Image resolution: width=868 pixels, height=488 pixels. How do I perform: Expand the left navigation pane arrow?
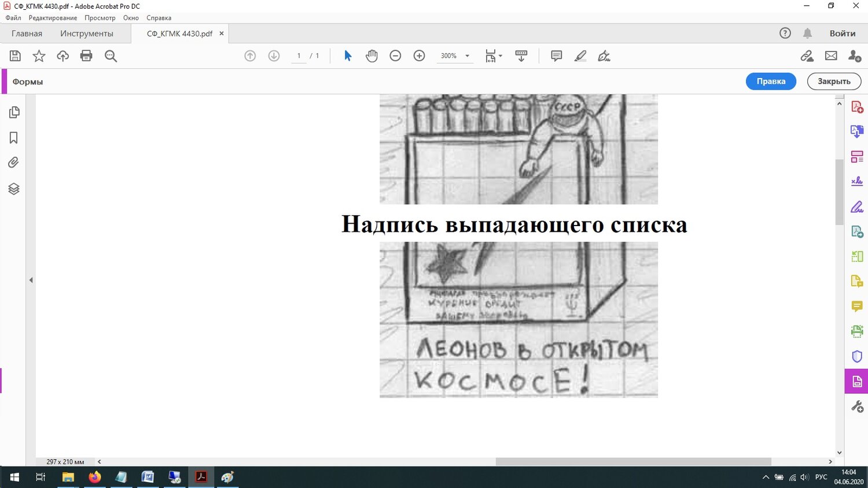(31, 280)
